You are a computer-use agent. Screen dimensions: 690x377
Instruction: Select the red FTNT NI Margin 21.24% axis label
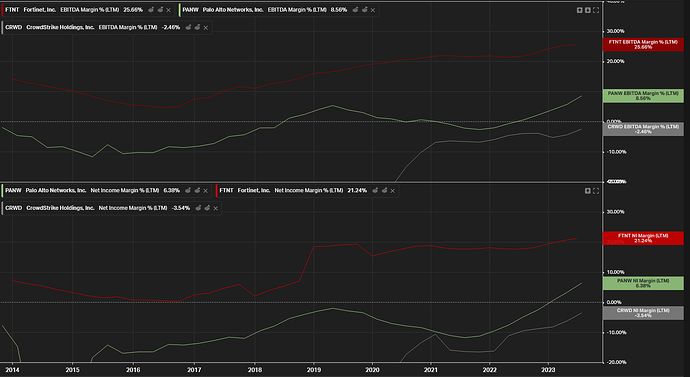(643, 238)
